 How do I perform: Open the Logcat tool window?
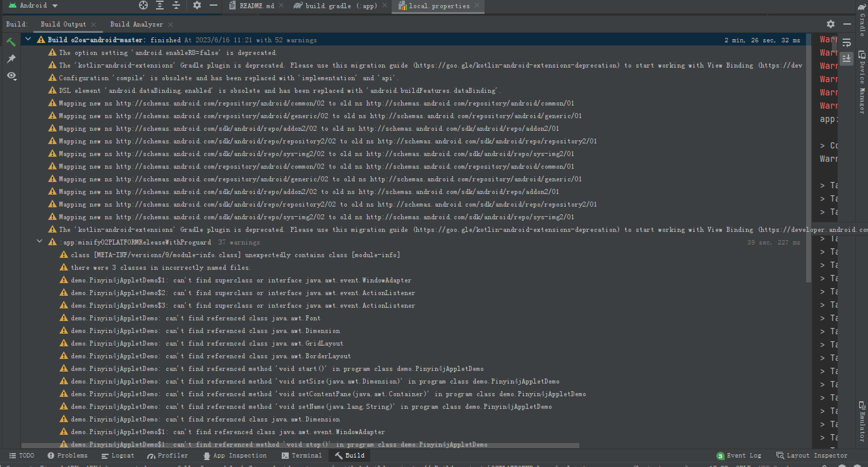(x=118, y=456)
